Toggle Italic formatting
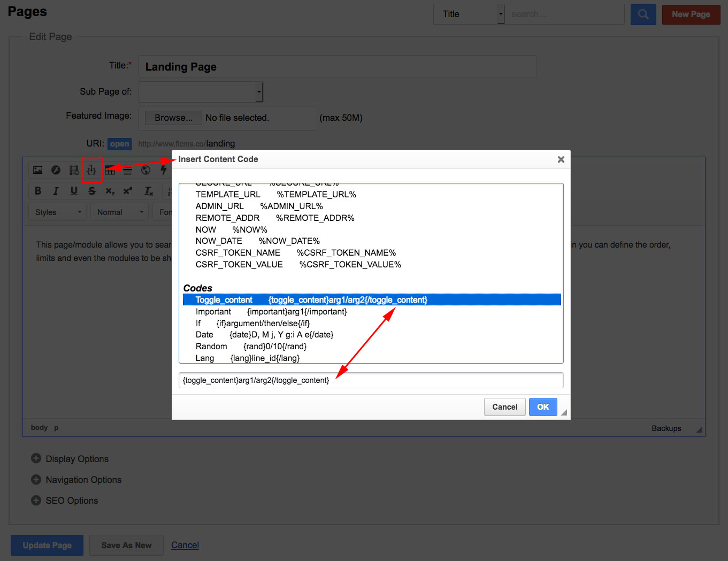Viewport: 728px width, 561px height. (56, 191)
